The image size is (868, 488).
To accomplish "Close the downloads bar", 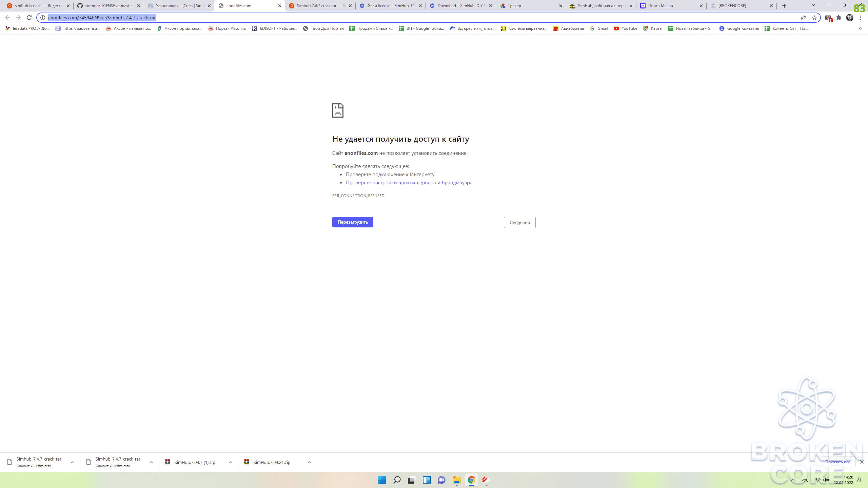I will click(862, 462).
